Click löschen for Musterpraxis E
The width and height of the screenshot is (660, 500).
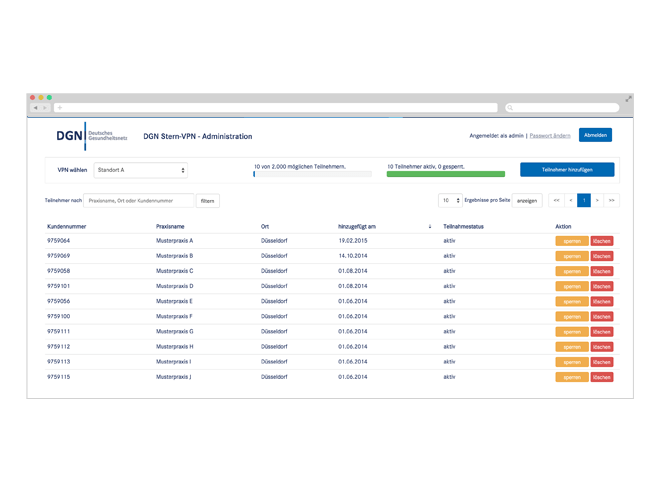(602, 302)
